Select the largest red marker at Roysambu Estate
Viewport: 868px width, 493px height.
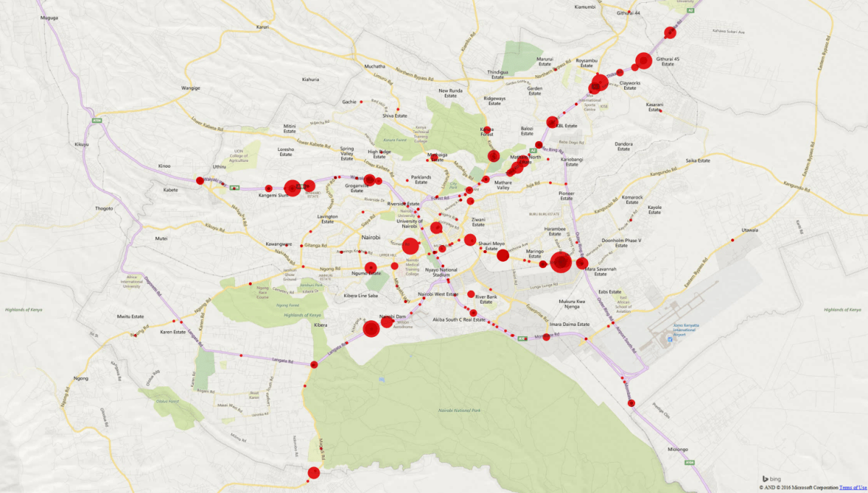(x=600, y=81)
